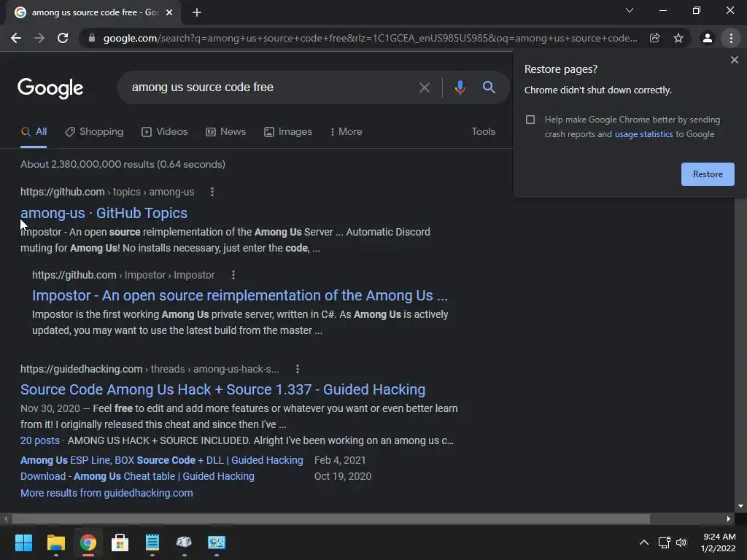
Task: Switch to the Images results tab
Action: (x=288, y=132)
